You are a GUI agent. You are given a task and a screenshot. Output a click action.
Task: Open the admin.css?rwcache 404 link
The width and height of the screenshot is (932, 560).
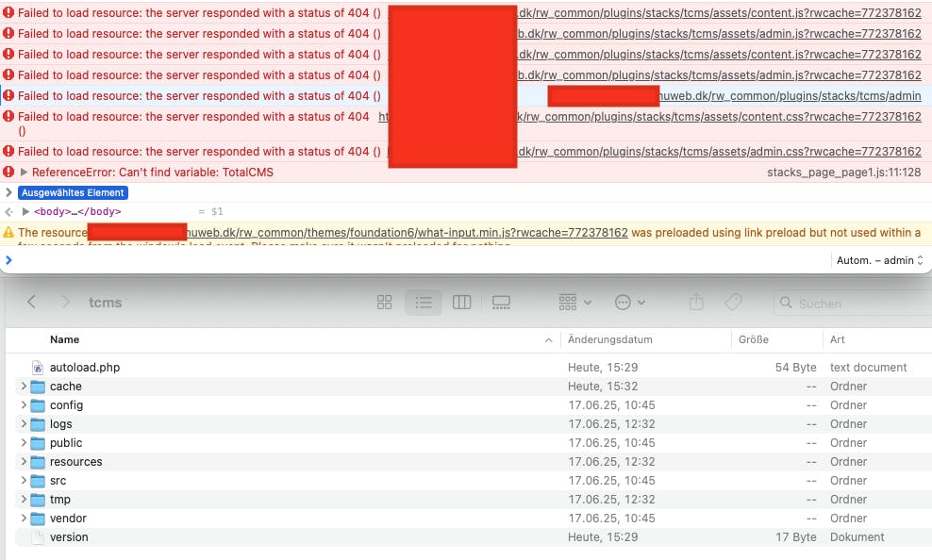720,152
